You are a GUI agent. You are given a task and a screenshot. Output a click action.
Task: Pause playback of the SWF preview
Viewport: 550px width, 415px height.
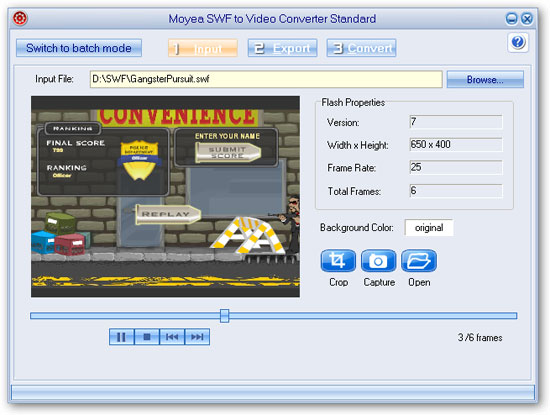pos(121,337)
